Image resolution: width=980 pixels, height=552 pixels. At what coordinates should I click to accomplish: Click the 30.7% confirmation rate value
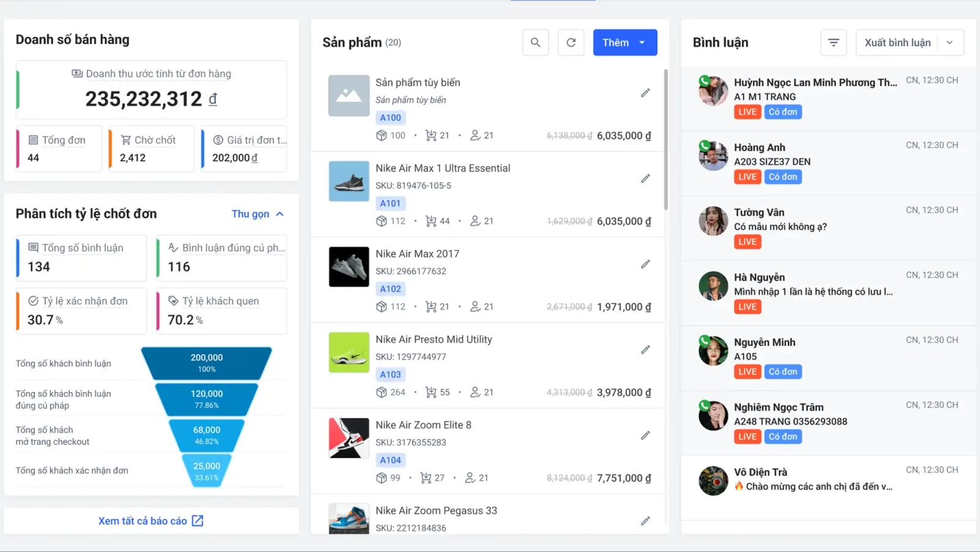point(45,320)
